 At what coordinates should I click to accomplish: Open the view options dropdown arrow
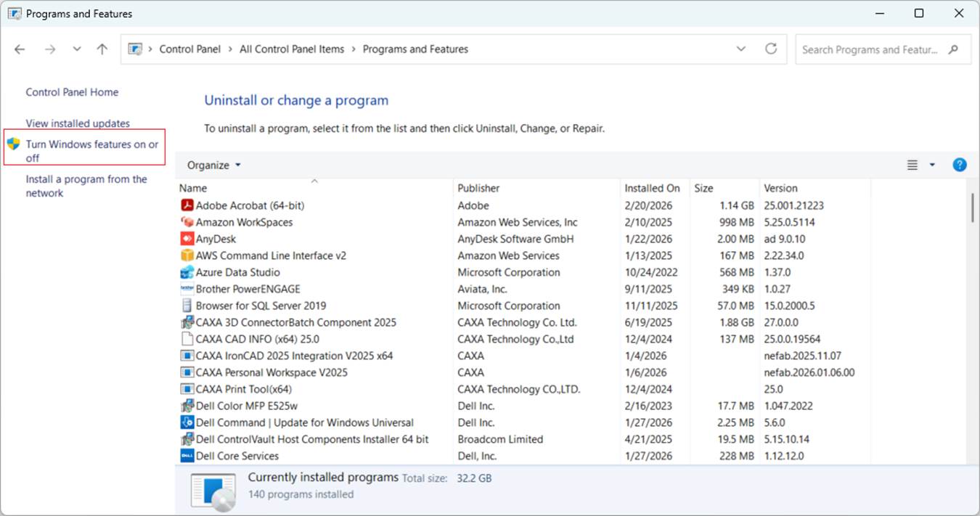pos(932,165)
